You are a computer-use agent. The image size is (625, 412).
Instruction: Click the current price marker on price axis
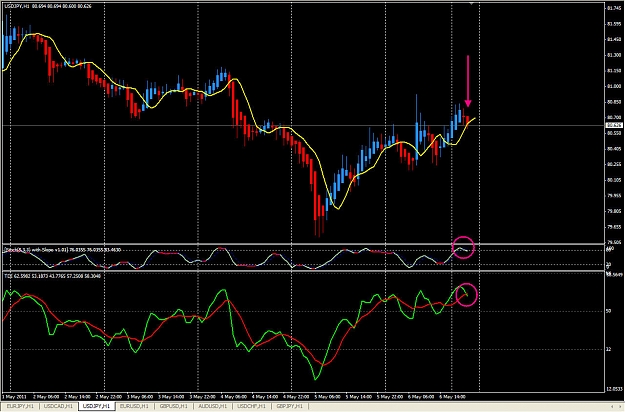pyautogui.click(x=614, y=126)
